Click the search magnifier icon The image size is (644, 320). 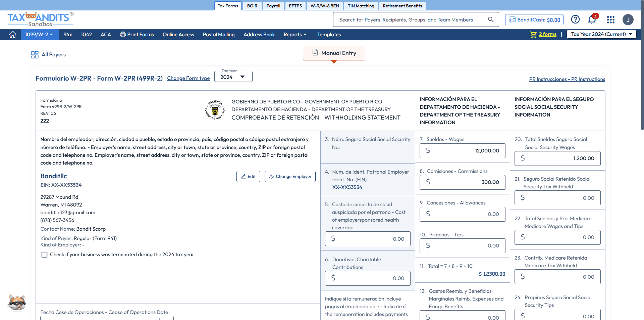point(491,20)
